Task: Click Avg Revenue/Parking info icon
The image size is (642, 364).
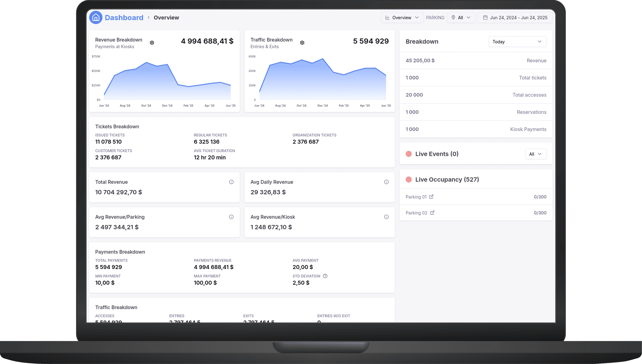Action: pos(231,217)
